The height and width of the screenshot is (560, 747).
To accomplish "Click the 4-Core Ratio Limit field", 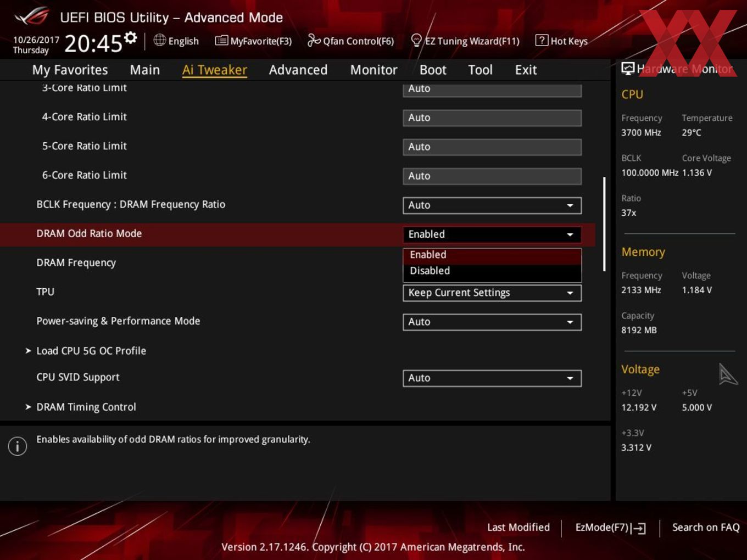I will [x=492, y=118].
